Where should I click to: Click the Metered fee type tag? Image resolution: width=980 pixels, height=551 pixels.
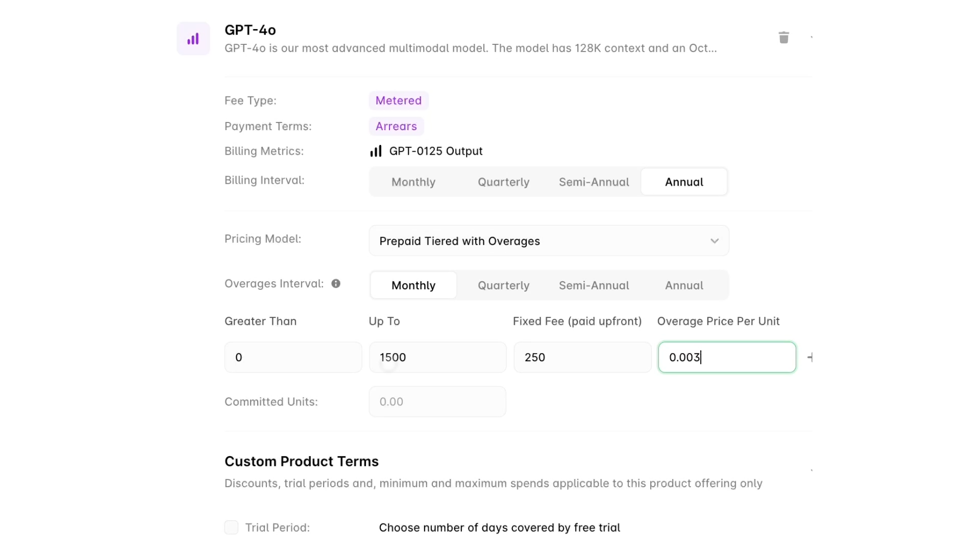(399, 101)
